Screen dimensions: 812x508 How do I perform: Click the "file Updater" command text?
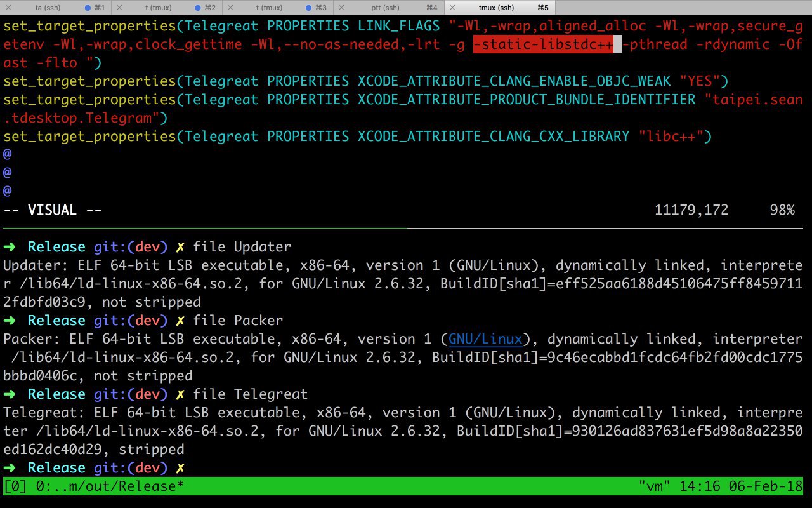(x=242, y=247)
